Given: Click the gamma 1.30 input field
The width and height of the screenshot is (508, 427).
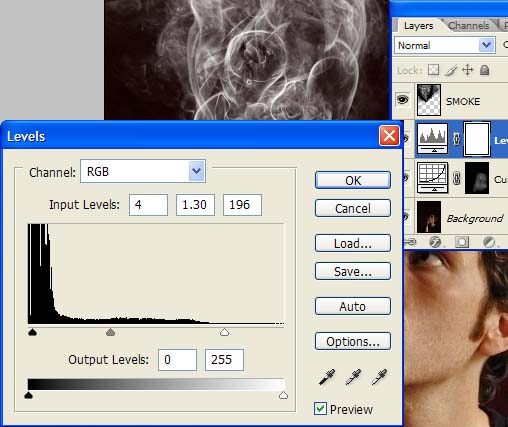Looking at the screenshot, I should 195,205.
